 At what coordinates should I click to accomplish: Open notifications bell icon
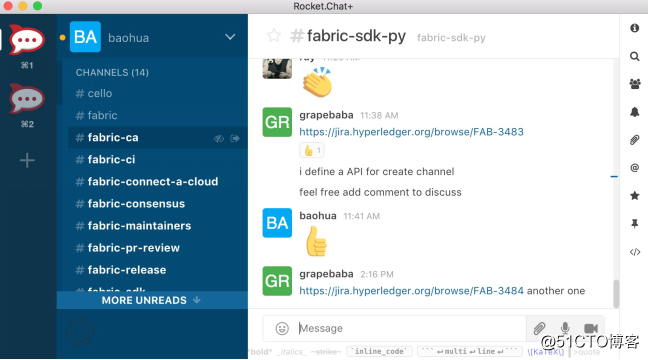(x=635, y=112)
